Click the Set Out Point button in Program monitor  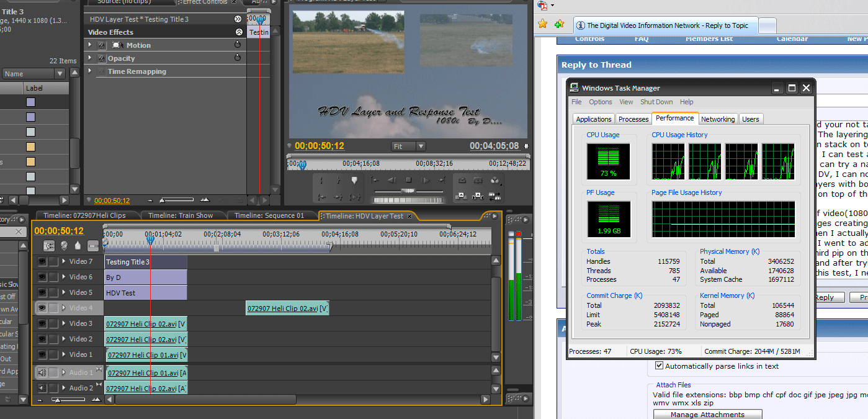click(x=338, y=180)
